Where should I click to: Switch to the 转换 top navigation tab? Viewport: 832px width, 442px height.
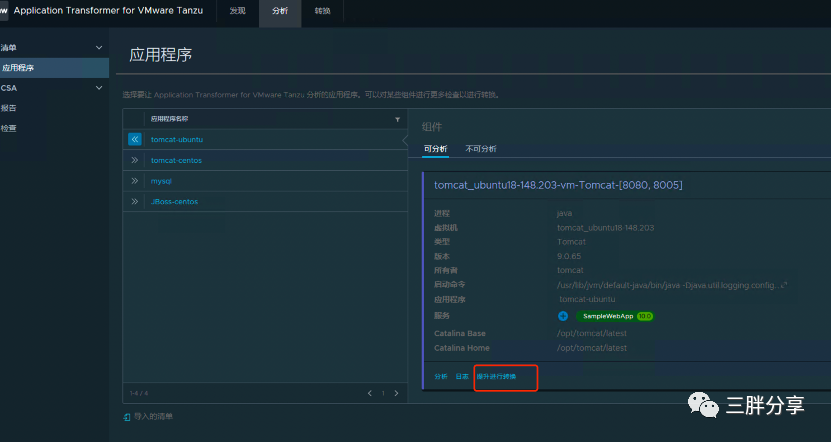pos(323,11)
